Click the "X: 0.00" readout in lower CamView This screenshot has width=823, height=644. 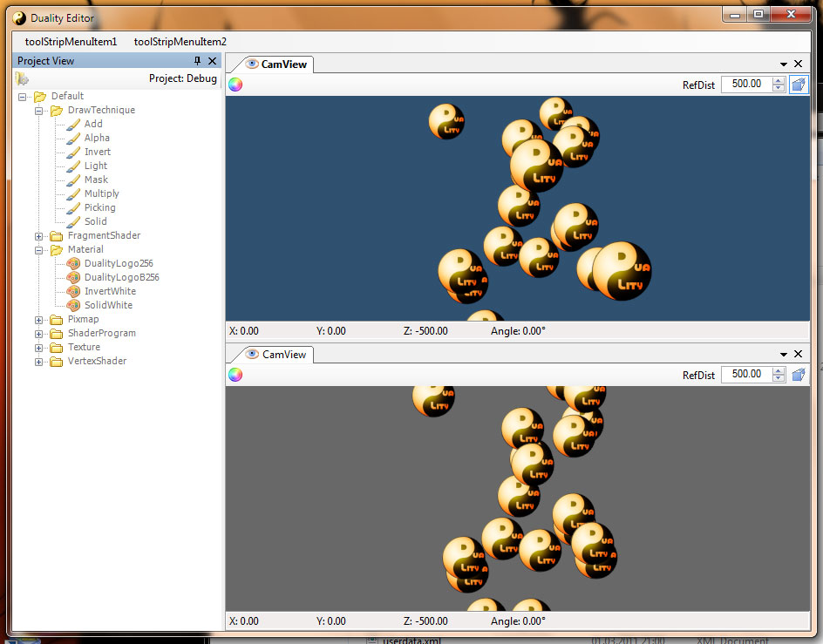pos(244,621)
